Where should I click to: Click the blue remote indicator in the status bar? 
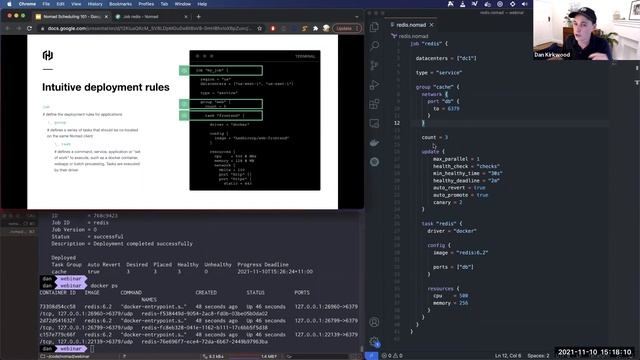371,356
